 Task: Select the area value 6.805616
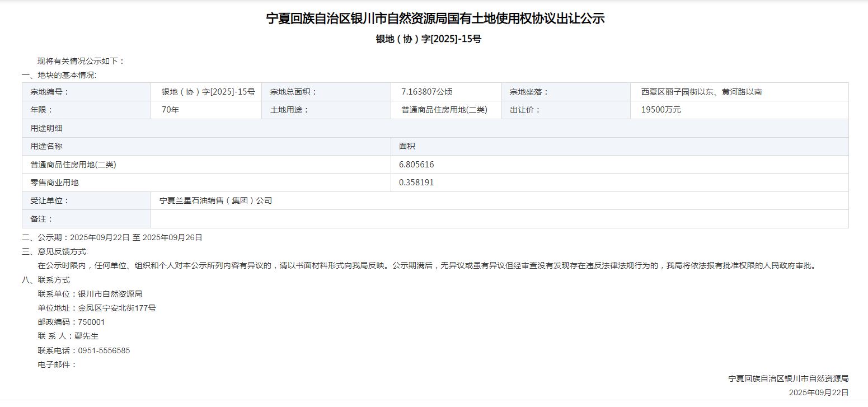[416, 165]
